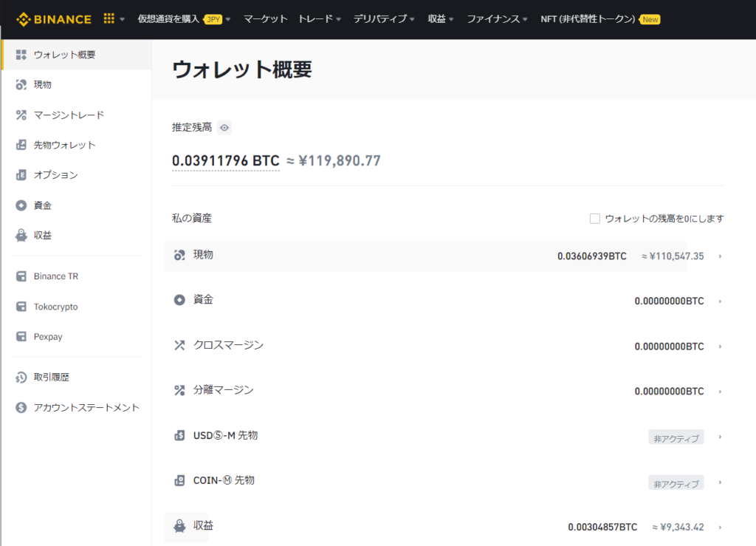Click the Binance logo in header
The width and height of the screenshot is (756, 546).
point(55,18)
